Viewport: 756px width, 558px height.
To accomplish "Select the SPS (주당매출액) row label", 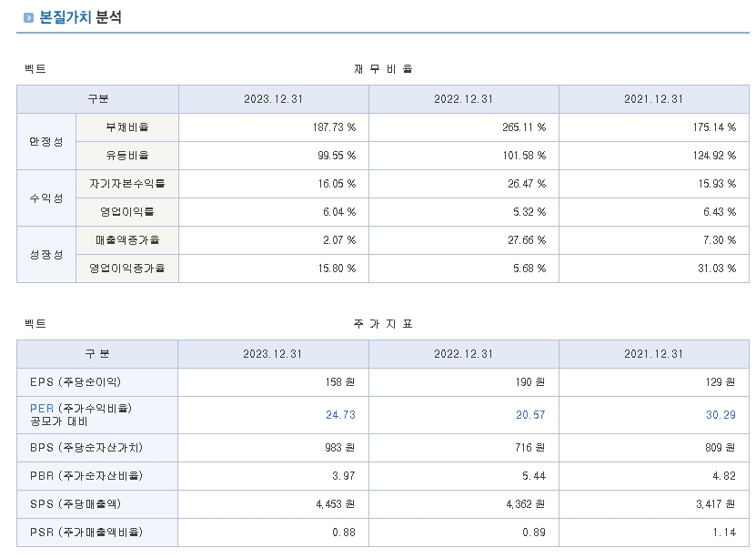I will [x=76, y=504].
